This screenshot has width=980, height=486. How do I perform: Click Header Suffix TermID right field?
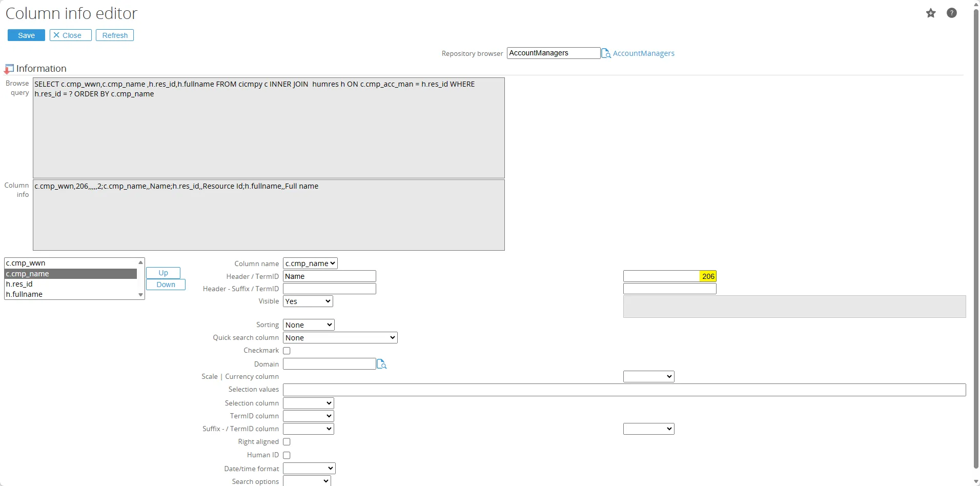670,289
